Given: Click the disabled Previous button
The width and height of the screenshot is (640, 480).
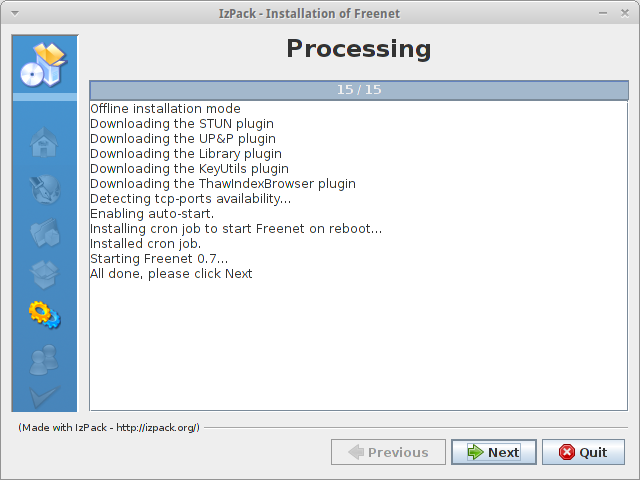Looking at the screenshot, I should point(388,452).
